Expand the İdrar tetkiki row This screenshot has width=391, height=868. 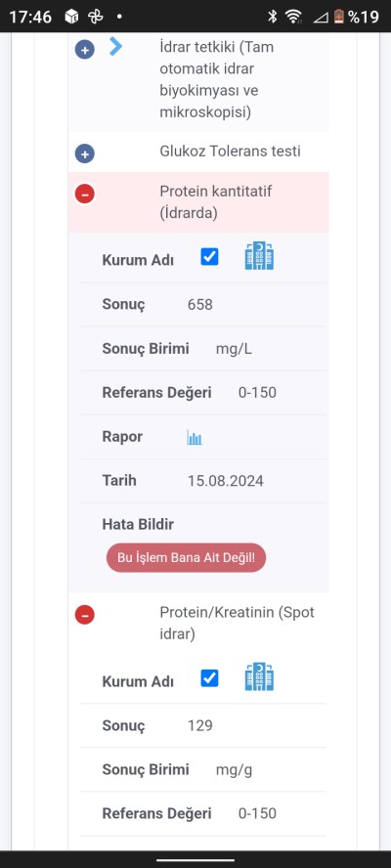coord(85,50)
